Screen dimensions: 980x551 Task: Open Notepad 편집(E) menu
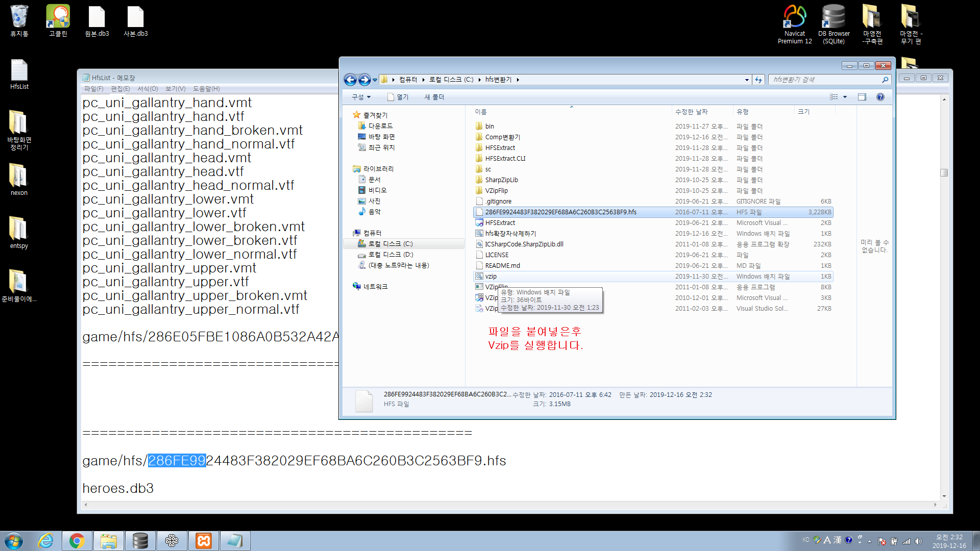point(120,89)
